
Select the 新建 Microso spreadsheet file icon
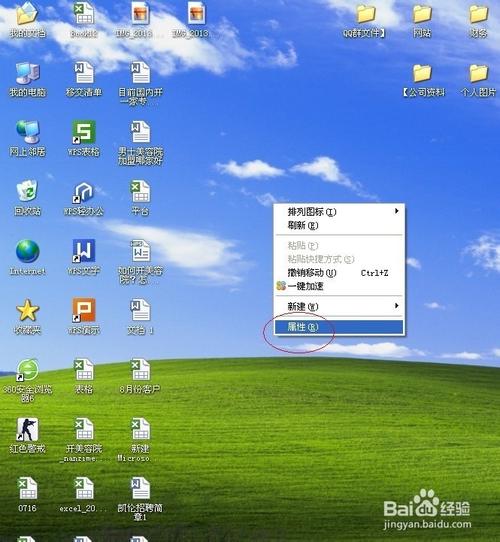coord(140,429)
